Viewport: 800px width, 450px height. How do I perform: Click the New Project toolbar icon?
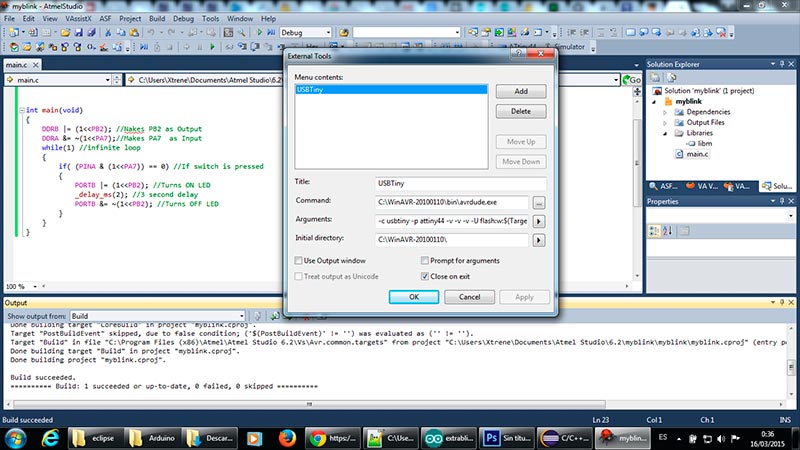pos(14,32)
